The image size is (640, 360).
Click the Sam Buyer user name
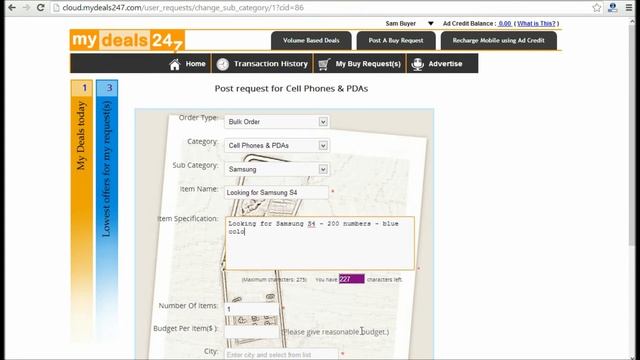(x=401, y=24)
